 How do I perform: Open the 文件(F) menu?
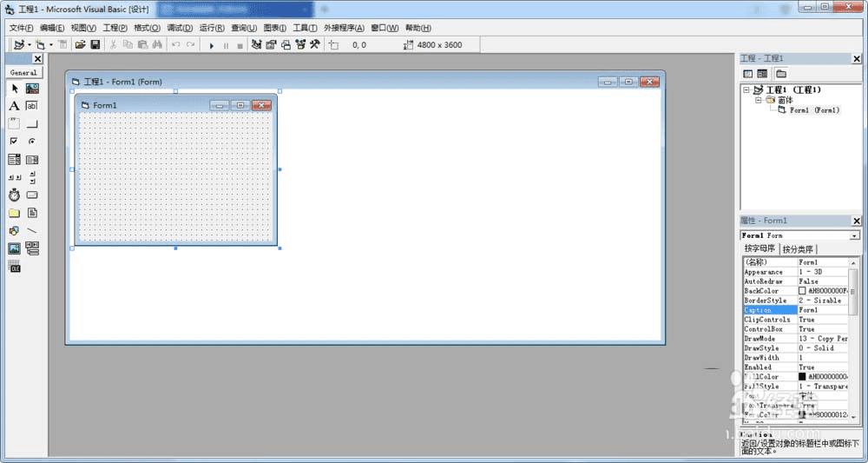pos(21,29)
